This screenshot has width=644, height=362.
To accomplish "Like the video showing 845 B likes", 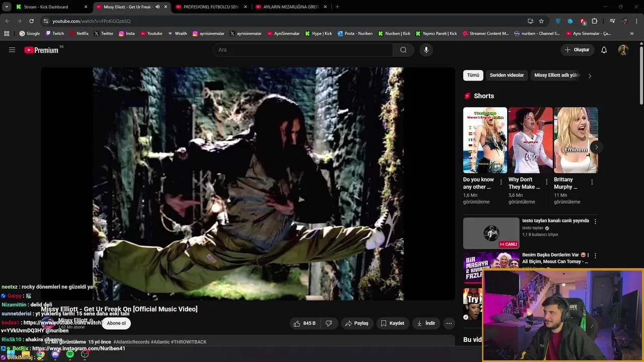I will [x=305, y=323].
